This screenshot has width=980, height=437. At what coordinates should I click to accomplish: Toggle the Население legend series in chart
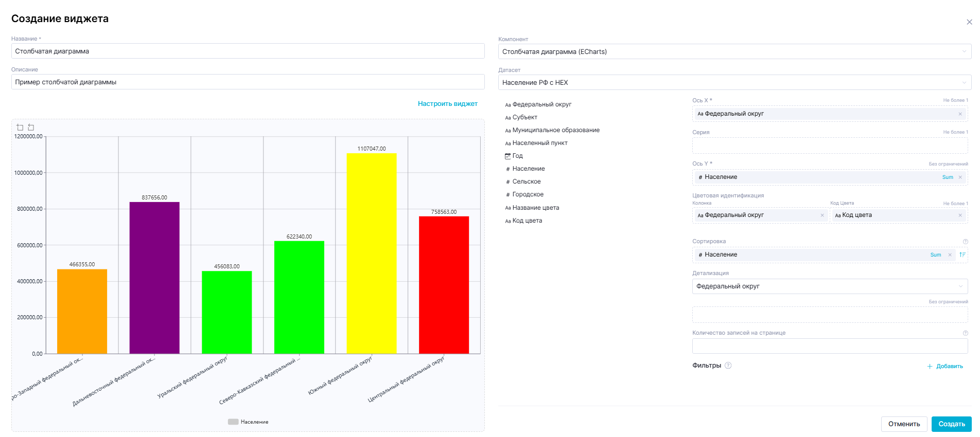(248, 422)
